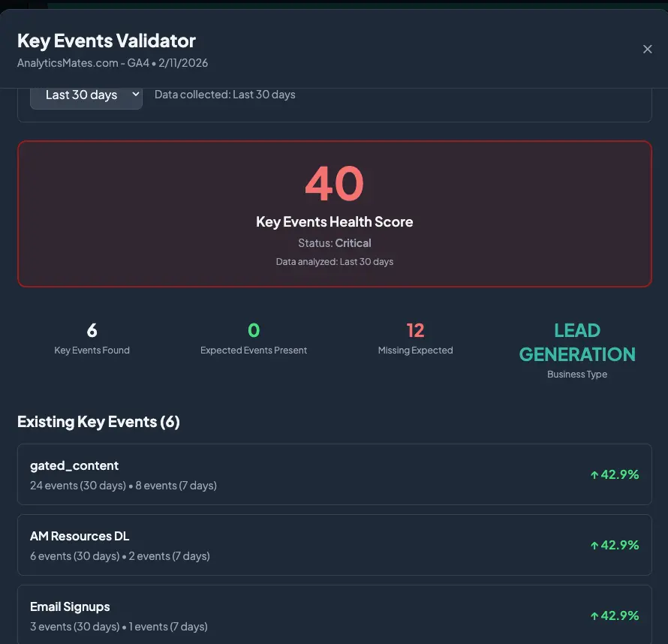This screenshot has width=668, height=644.
Task: Open the Last 30 days date range dropdown
Action: pos(86,95)
